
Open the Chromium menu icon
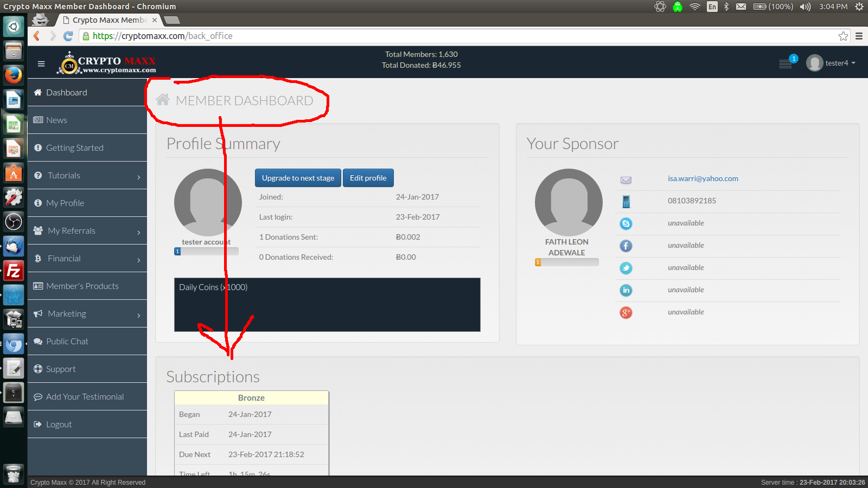pos(859,36)
